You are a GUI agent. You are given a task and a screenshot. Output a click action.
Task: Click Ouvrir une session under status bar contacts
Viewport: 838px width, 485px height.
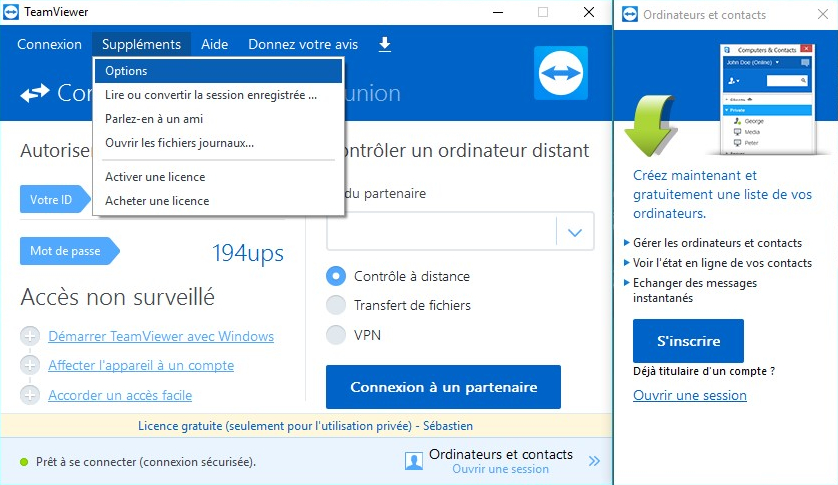coord(500,469)
